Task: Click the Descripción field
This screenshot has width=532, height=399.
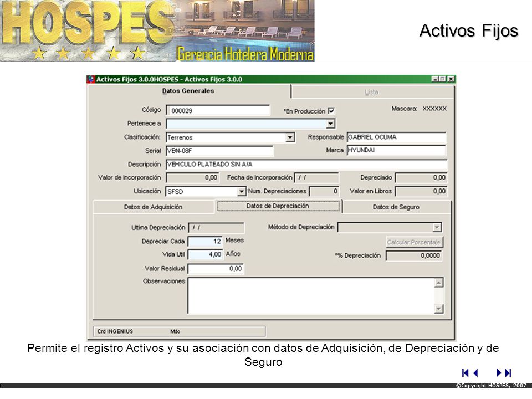Action: pyautogui.click(x=306, y=165)
